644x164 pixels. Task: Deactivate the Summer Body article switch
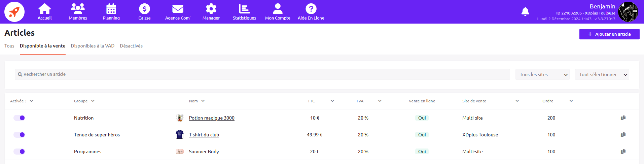tap(19, 152)
